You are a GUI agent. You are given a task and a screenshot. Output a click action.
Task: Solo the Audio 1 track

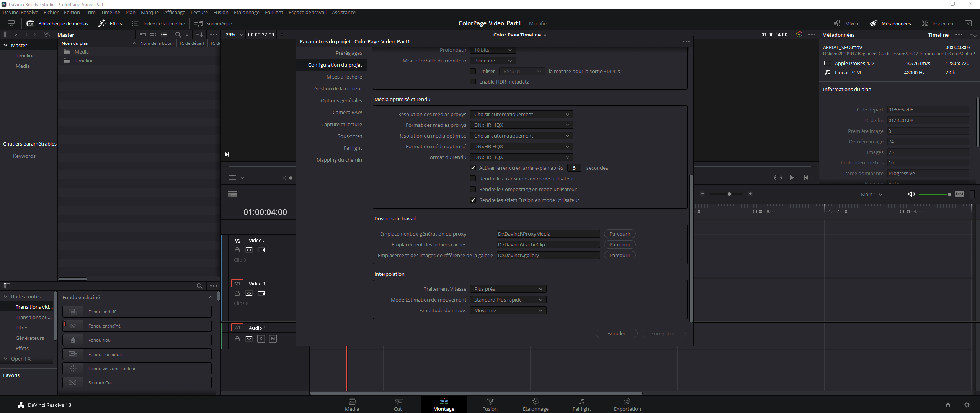pyautogui.click(x=261, y=339)
